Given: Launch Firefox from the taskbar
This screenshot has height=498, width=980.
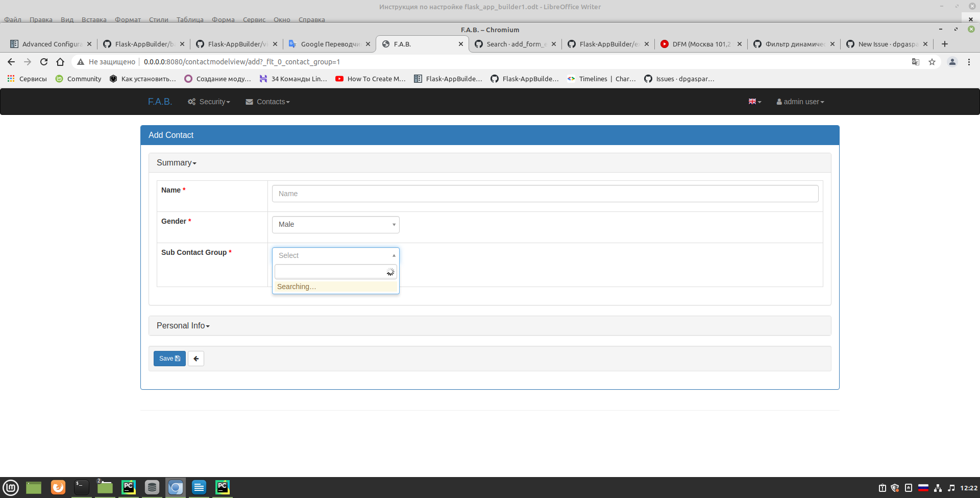Looking at the screenshot, I should pos(58,488).
